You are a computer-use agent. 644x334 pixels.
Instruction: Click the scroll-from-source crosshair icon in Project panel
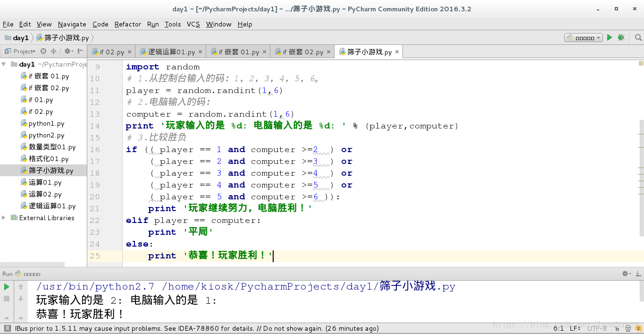click(43, 51)
